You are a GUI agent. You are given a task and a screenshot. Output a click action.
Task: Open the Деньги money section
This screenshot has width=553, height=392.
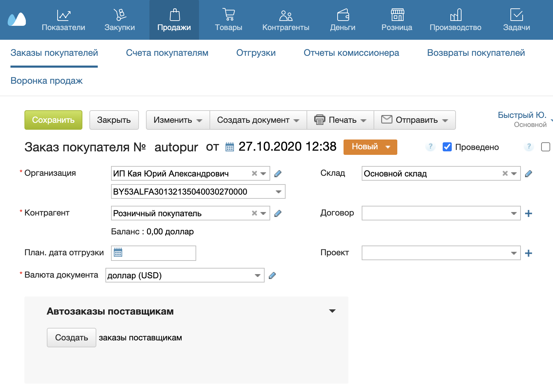pyautogui.click(x=343, y=20)
